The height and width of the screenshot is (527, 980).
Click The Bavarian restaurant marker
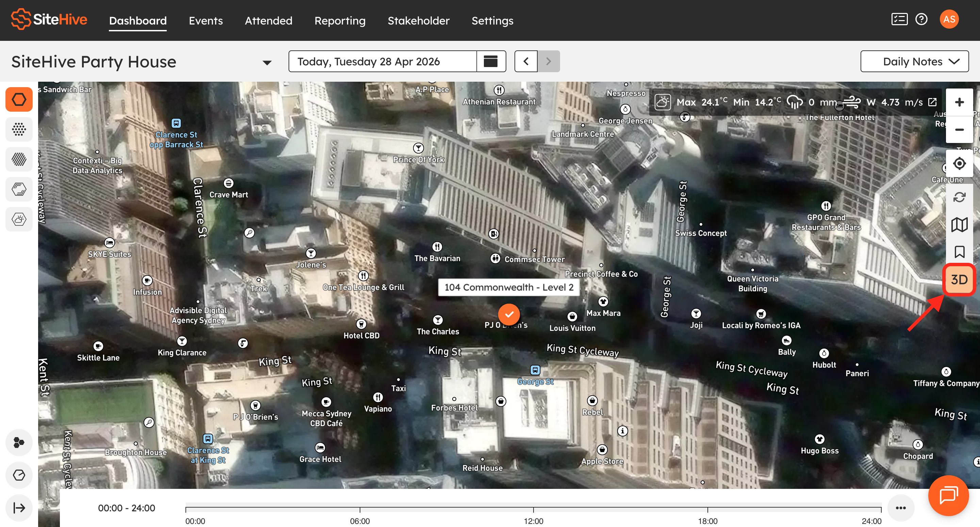coord(438,246)
